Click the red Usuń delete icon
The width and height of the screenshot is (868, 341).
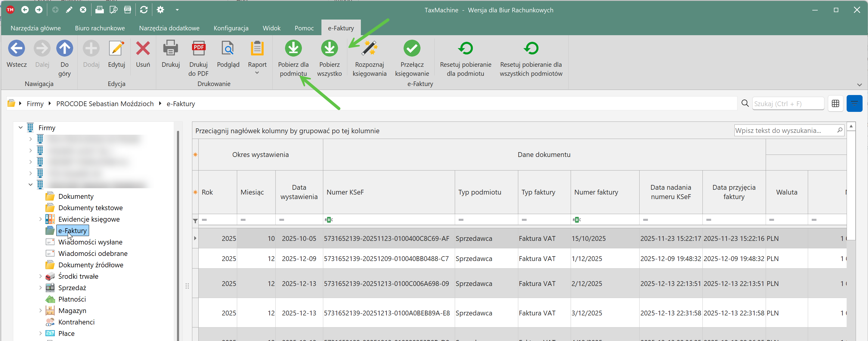point(143,49)
